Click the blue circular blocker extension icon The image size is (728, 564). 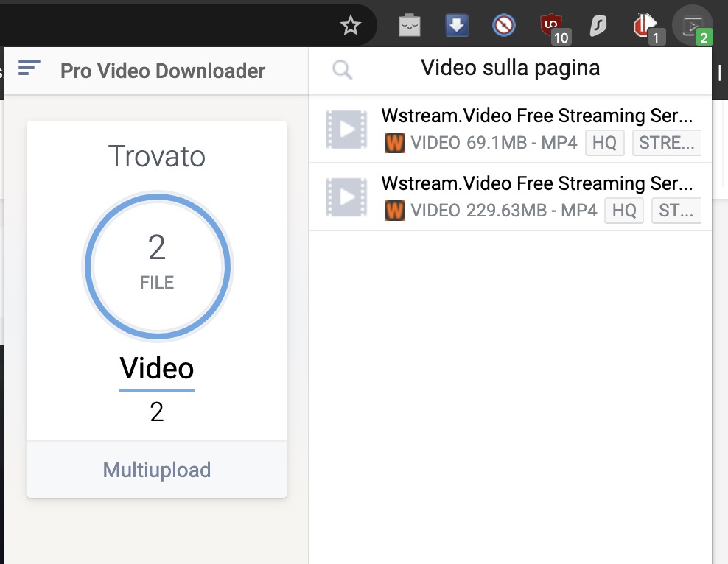coord(503,27)
